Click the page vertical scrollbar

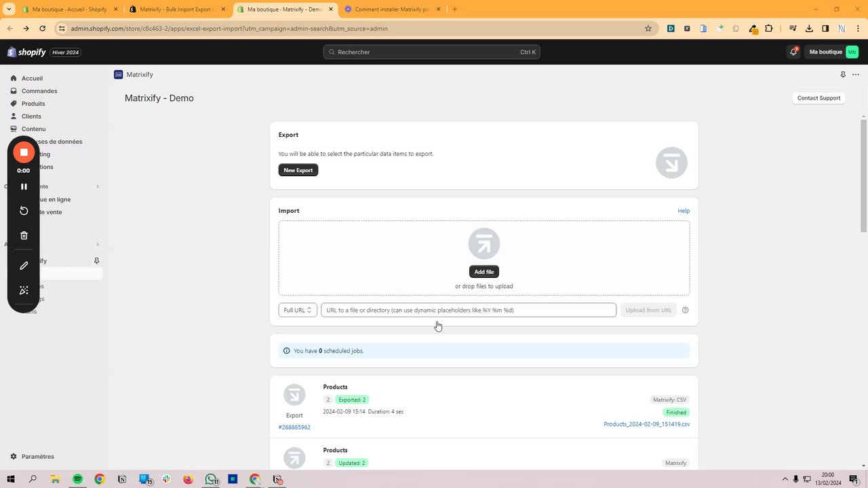(x=864, y=176)
